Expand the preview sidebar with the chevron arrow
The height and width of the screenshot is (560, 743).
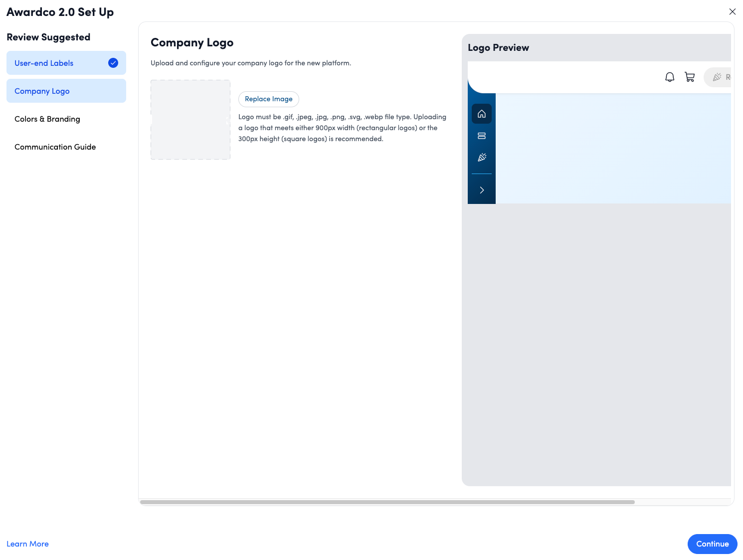pyautogui.click(x=482, y=190)
